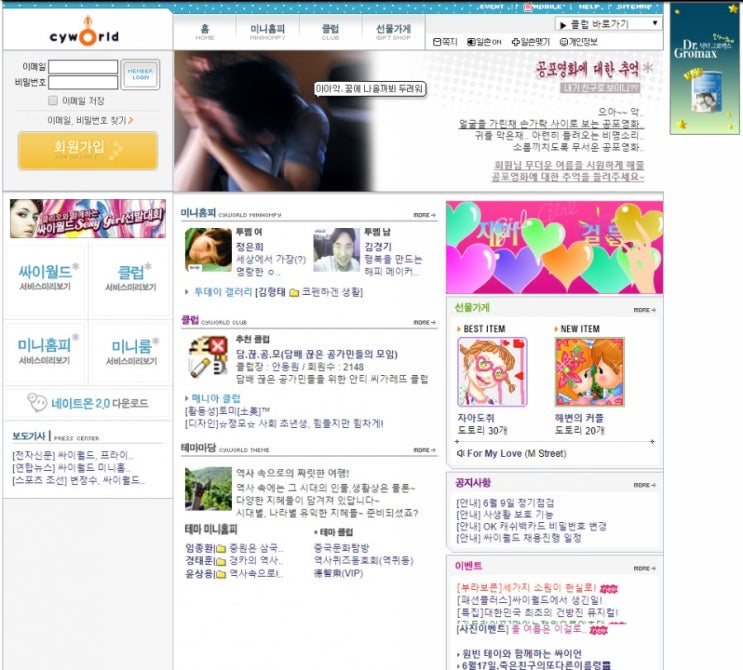This screenshot has width=743, height=670.
Task: Open the 선물가게 GIFT SHOP tab
Action: coord(393,32)
